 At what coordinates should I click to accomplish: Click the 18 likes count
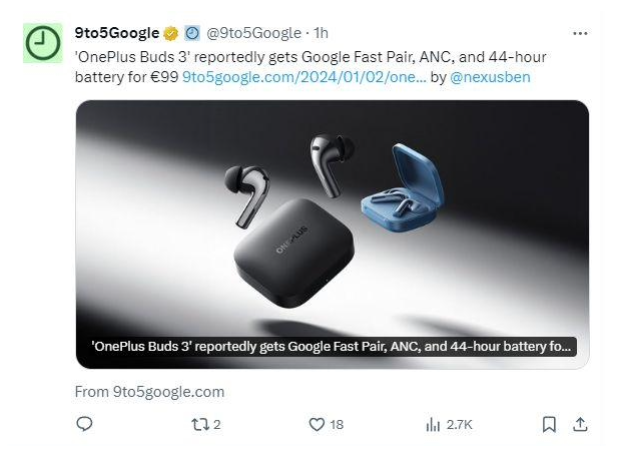click(337, 425)
